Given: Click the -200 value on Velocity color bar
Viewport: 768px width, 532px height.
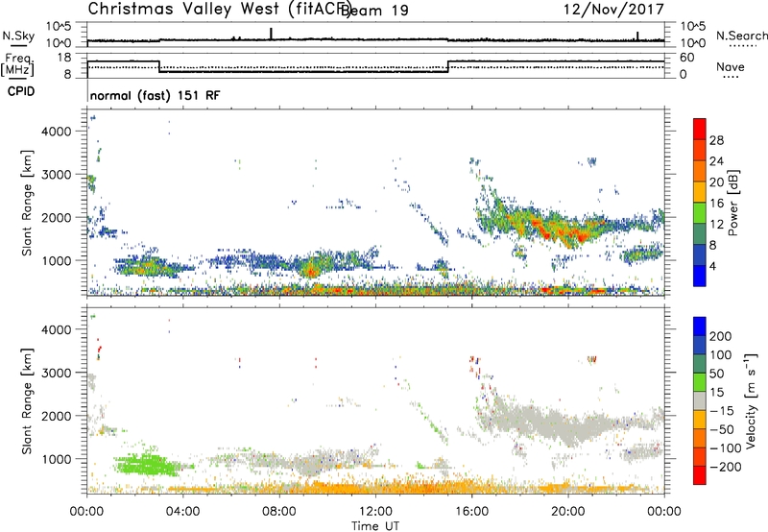Looking at the screenshot, I should pos(727,467).
